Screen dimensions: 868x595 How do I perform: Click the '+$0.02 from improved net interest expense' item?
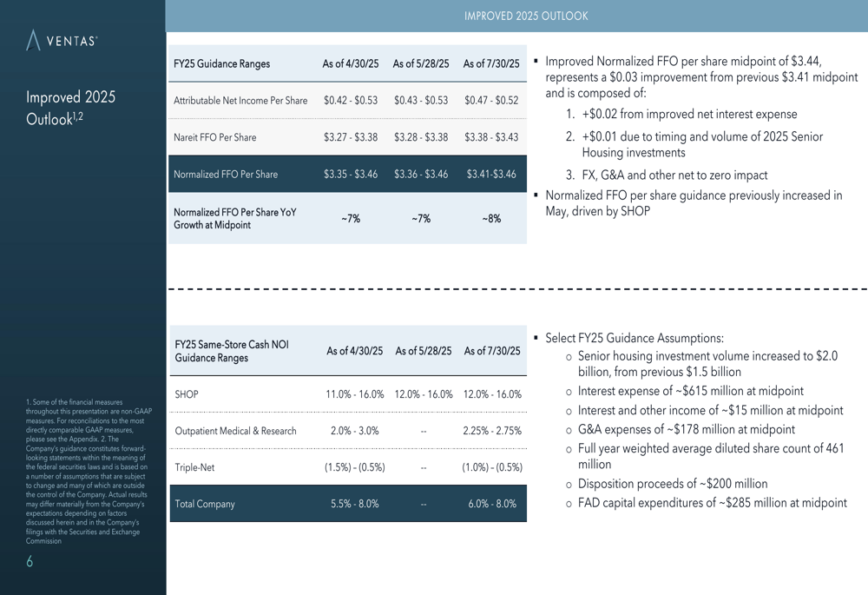[689, 114]
